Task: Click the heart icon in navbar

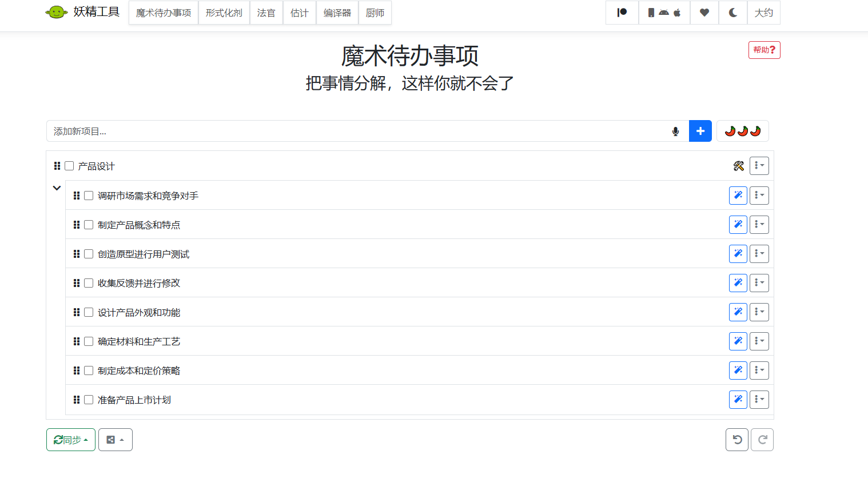Action: coord(704,13)
